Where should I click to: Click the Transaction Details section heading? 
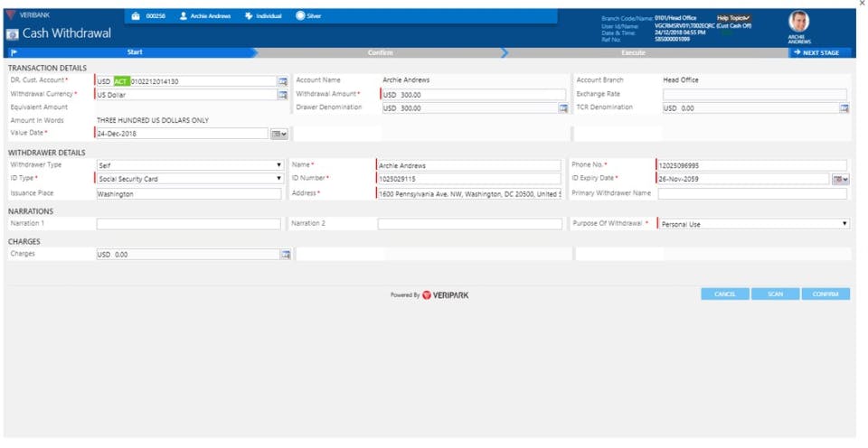tap(47, 68)
